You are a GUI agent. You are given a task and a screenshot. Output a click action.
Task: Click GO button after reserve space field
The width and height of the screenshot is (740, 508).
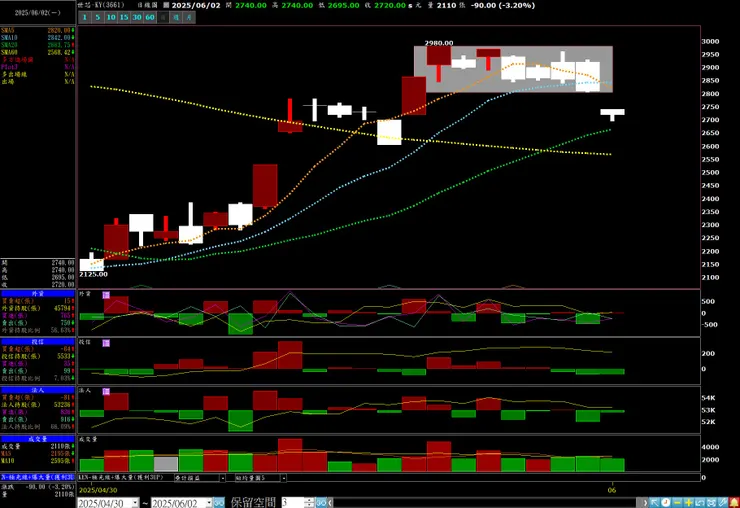[x=321, y=503]
